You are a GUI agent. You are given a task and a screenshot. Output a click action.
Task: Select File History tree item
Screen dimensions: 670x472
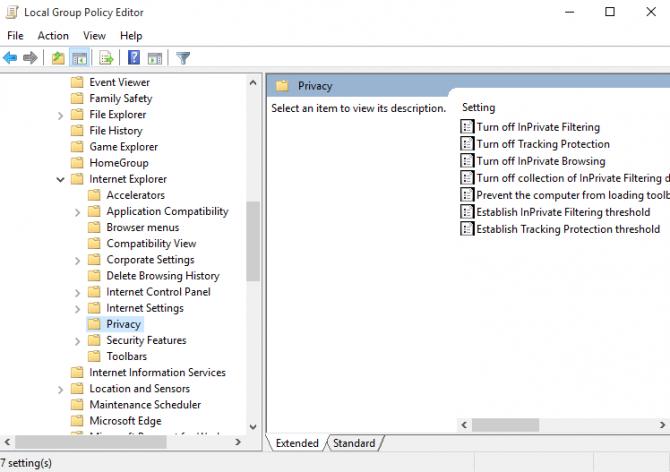pyautogui.click(x=116, y=130)
